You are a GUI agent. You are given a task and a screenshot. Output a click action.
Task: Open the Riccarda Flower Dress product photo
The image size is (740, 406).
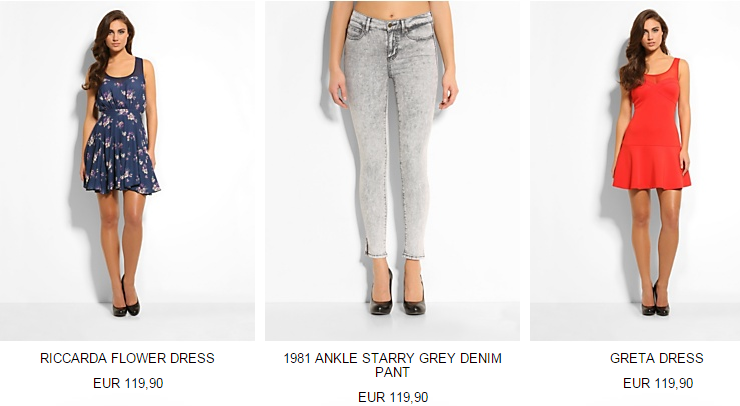127,170
